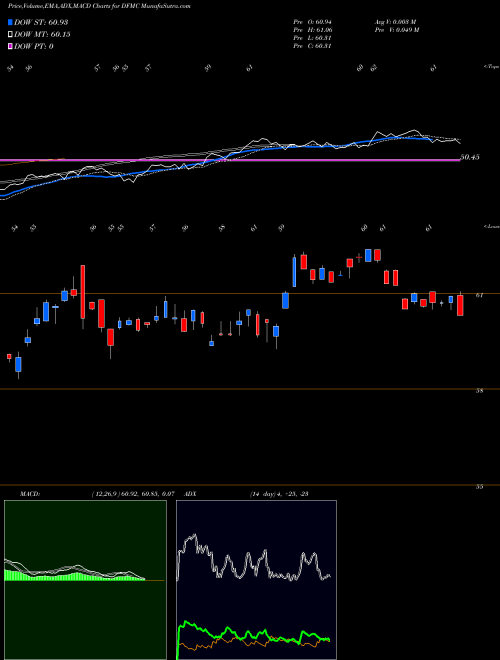Click the ADX (14 day) heading
Screen dimensions: 500x660
247,494
